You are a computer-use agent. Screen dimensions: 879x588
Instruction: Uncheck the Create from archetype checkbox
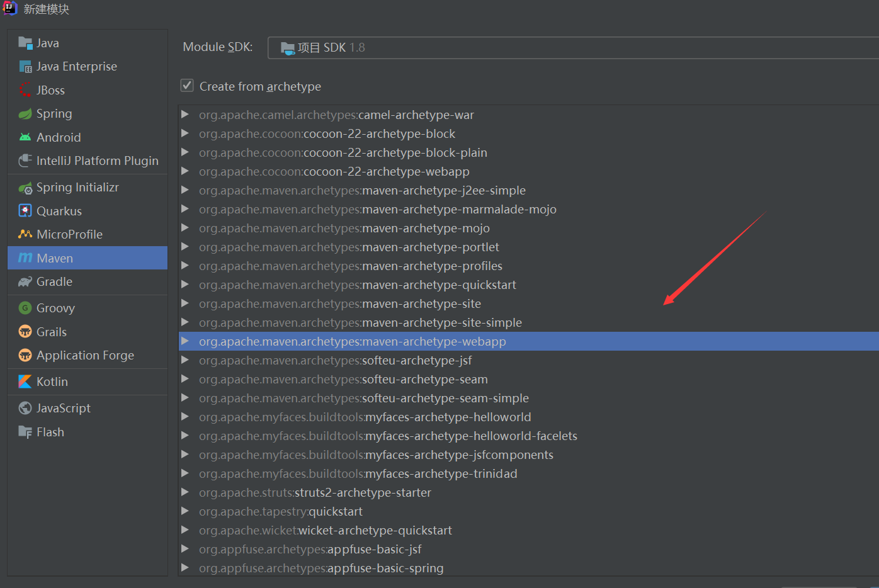[187, 85]
